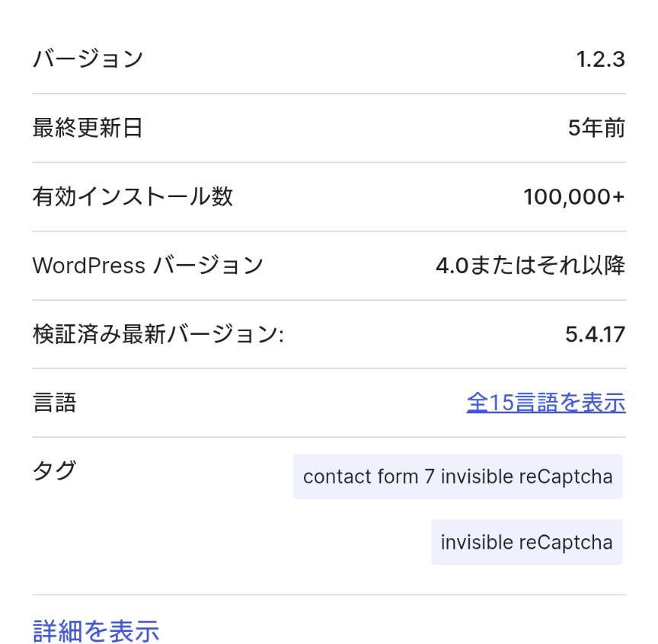Click the 最終更新日 label
The width and height of the screenshot is (658, 644).
coord(88,128)
